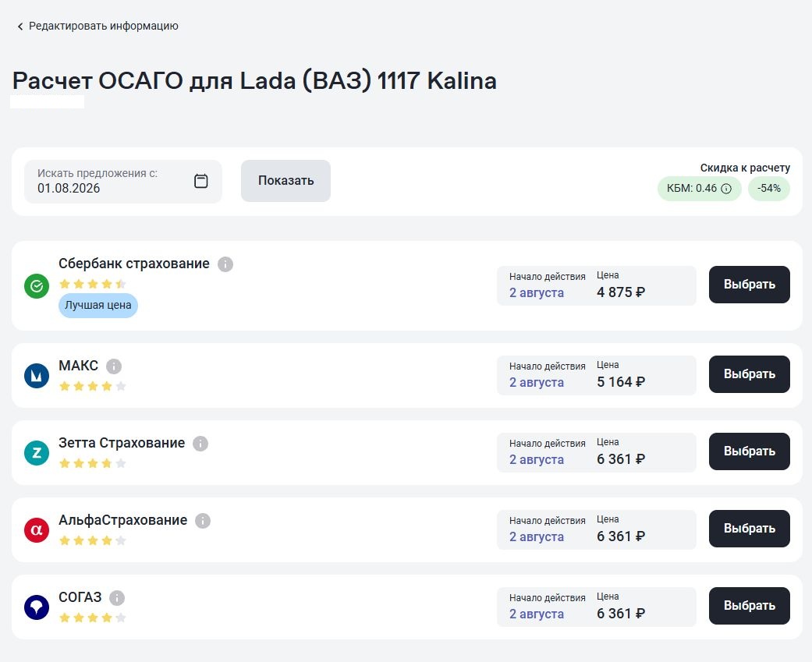This screenshot has width=812, height=662.
Task: Open the info icon beside МАКС
Action: point(114,366)
